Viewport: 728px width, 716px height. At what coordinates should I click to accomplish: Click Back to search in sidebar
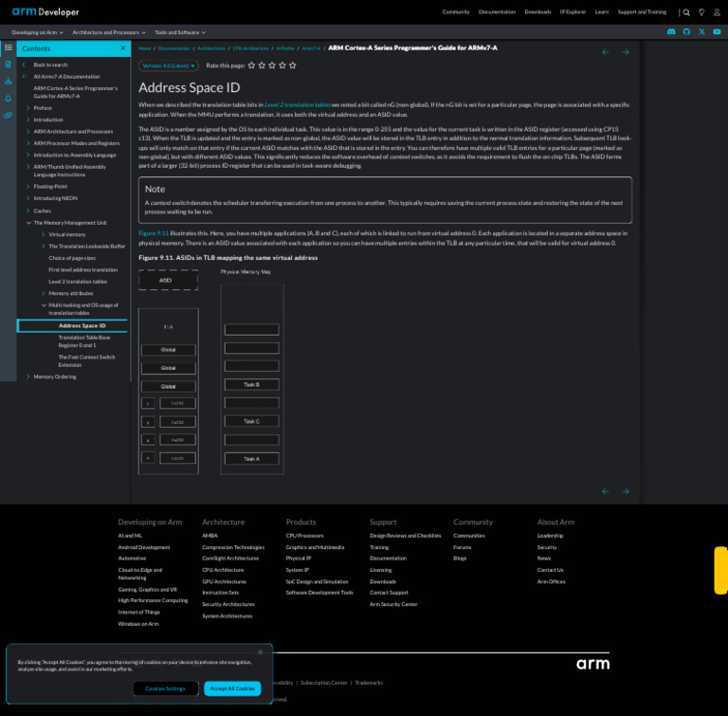[x=50, y=65]
